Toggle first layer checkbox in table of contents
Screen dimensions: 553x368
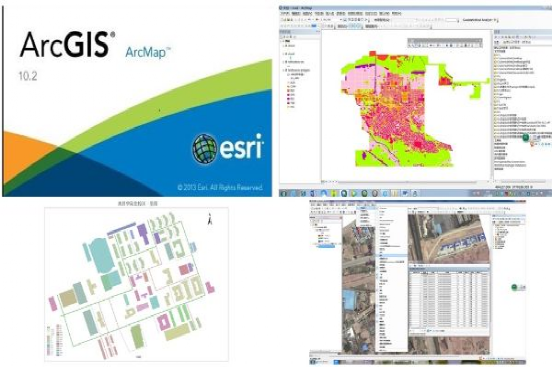(x=286, y=46)
